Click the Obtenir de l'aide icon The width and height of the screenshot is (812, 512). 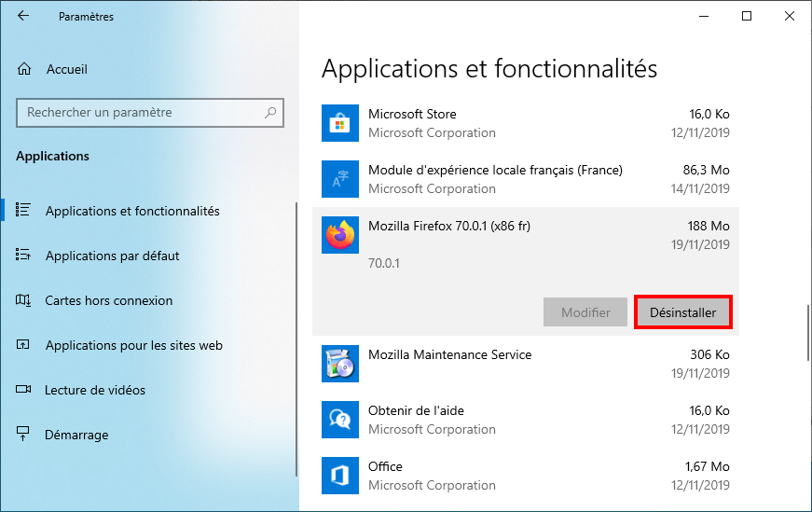pos(339,420)
